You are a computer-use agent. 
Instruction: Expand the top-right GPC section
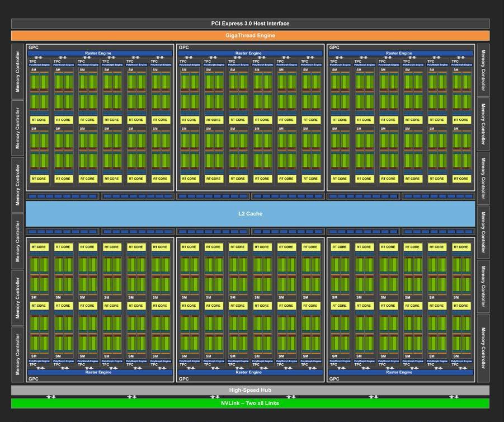333,47
